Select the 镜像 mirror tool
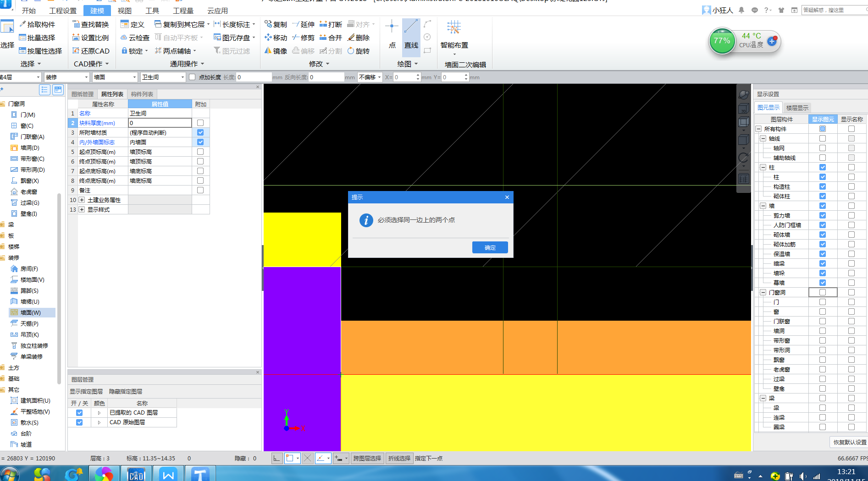Screen dimensions: 868x481 276,51
